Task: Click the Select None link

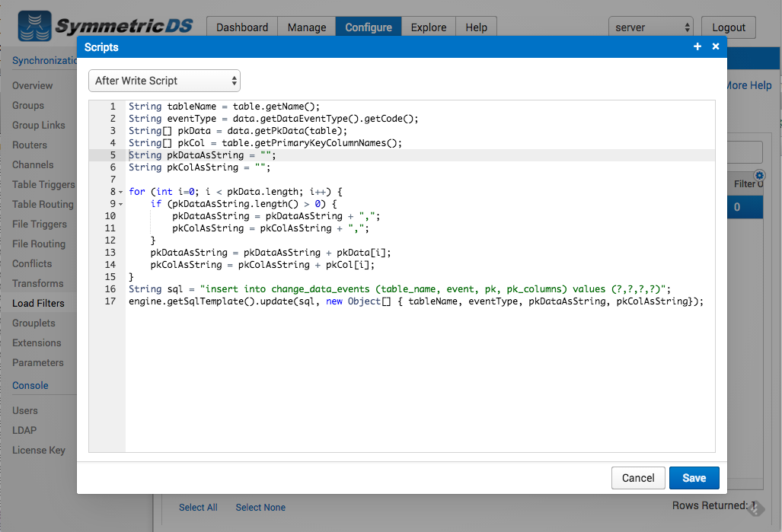Action: tap(260, 507)
